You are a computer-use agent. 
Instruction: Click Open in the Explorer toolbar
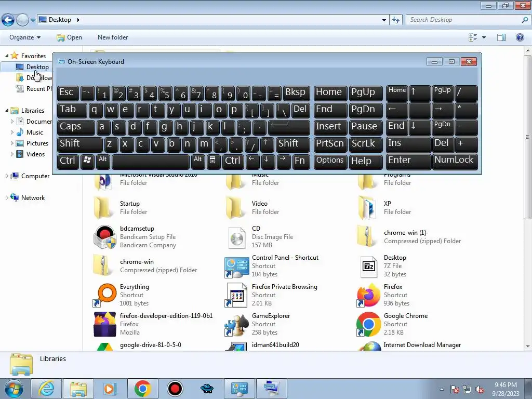70,37
